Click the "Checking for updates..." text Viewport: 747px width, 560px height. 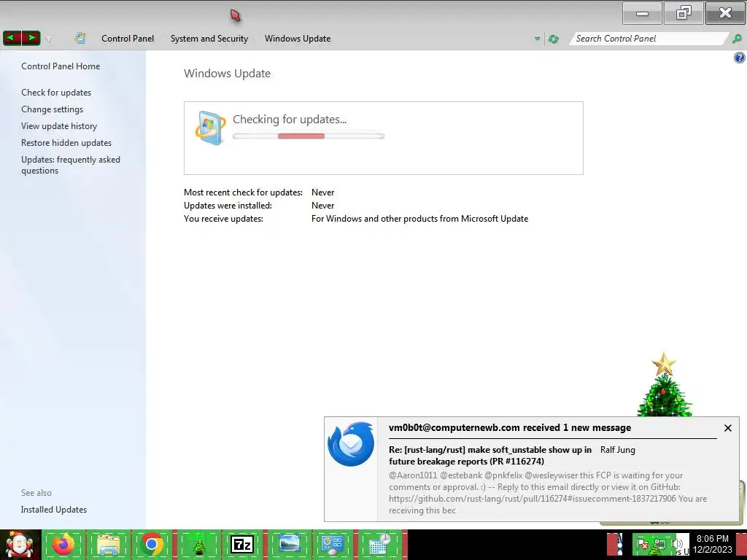point(289,120)
